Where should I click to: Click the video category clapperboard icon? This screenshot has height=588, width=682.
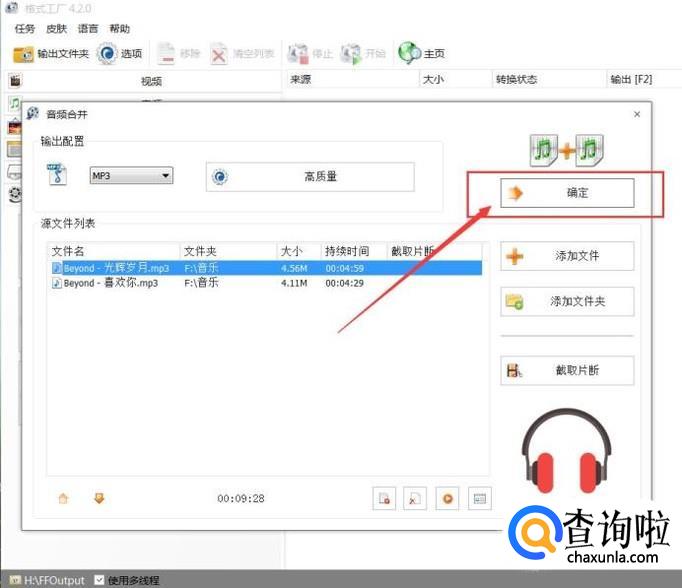[15, 80]
